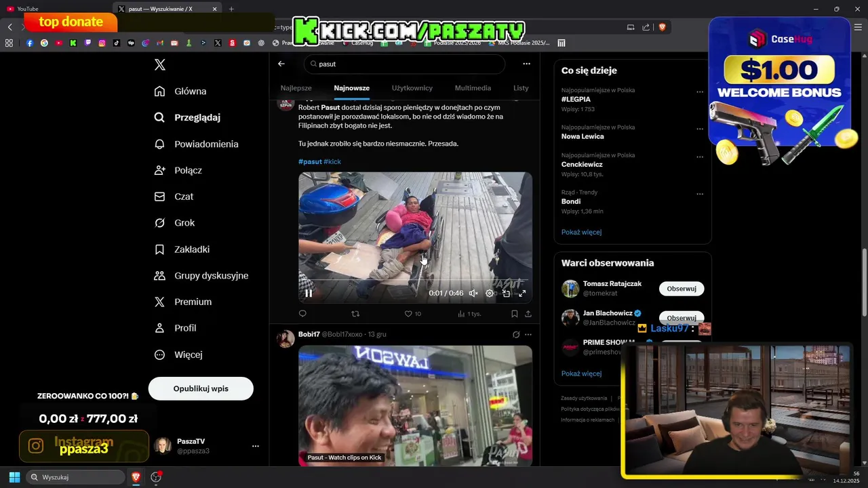The image size is (868, 488).
Task: Open video settings gear
Action: point(490,293)
